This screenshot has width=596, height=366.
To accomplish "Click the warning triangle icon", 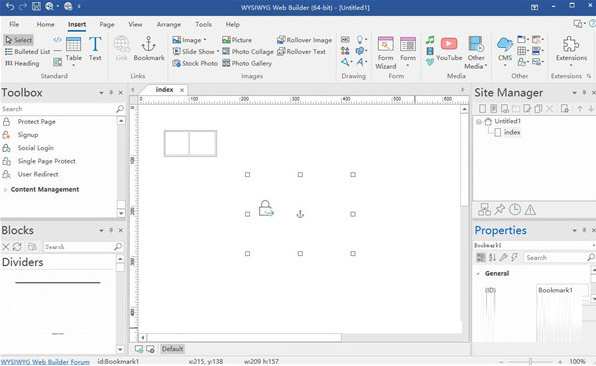I will click(x=530, y=209).
